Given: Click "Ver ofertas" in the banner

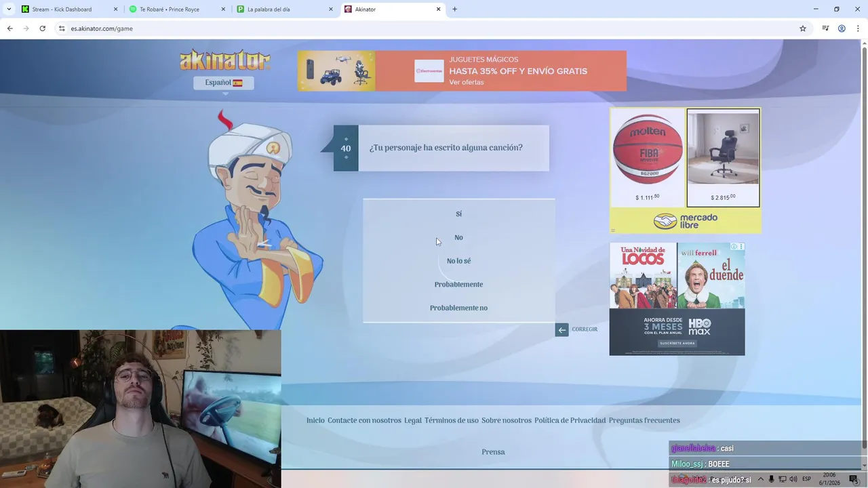Looking at the screenshot, I should tap(467, 82).
